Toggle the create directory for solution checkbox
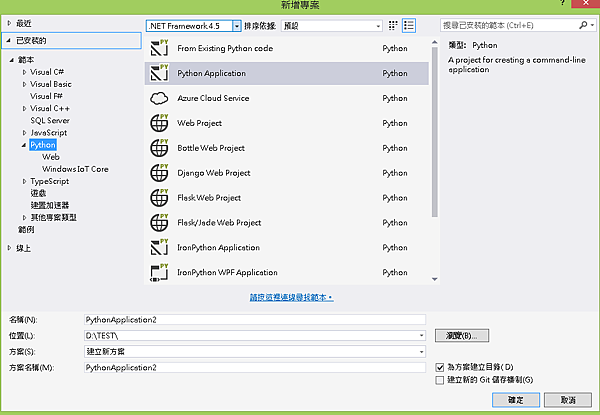The height and width of the screenshot is (415, 600). [440, 367]
